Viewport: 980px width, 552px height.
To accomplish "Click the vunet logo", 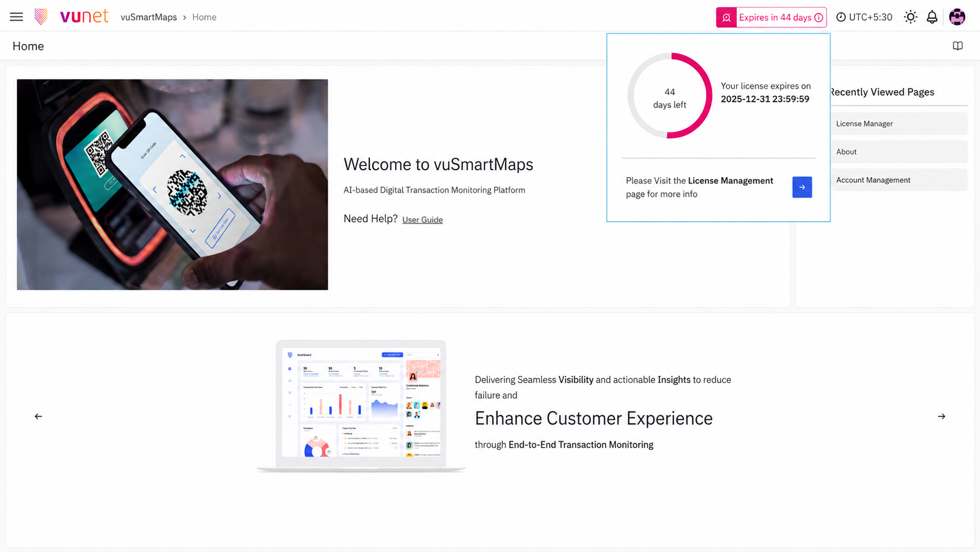I will click(72, 16).
